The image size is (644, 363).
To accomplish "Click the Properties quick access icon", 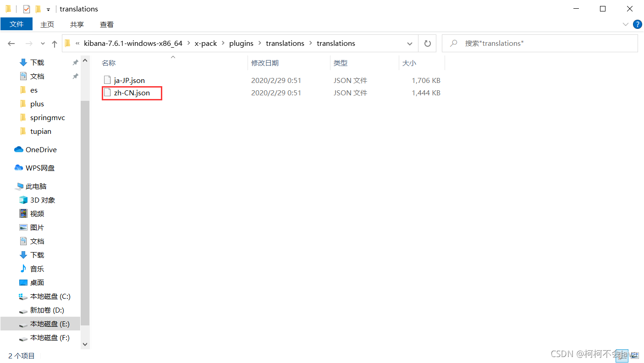I will tap(26, 9).
